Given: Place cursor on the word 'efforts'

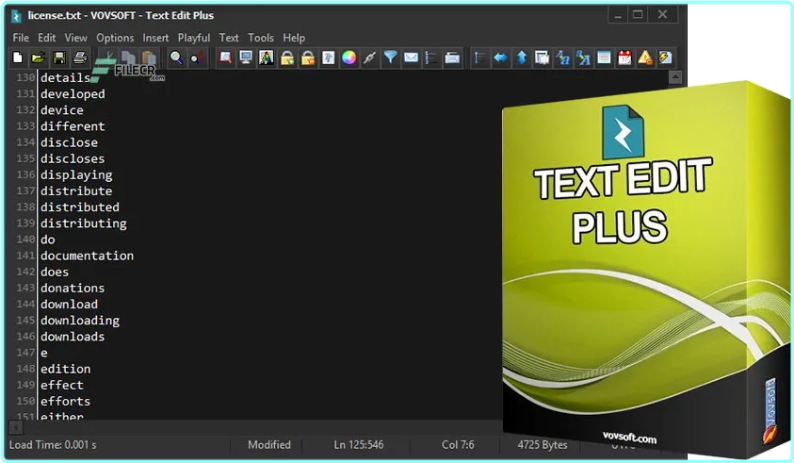Looking at the screenshot, I should 65,401.
